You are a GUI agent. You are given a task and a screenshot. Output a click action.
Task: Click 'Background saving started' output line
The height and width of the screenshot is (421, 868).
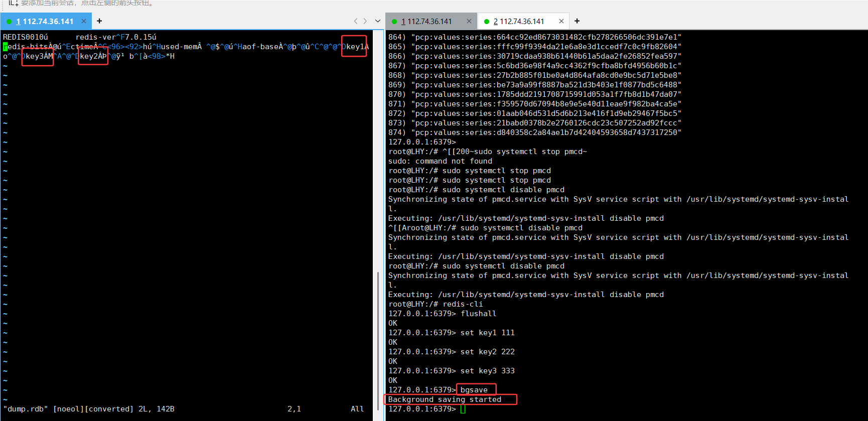(445, 399)
